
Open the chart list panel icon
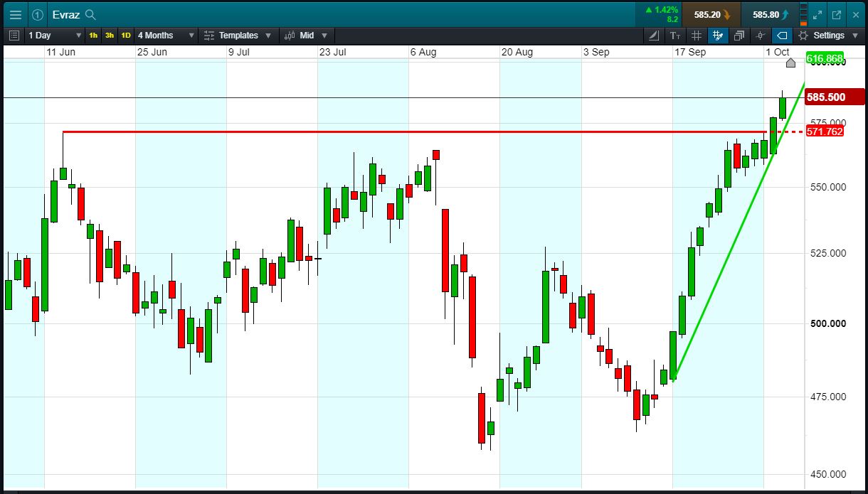pyautogui.click(x=14, y=35)
